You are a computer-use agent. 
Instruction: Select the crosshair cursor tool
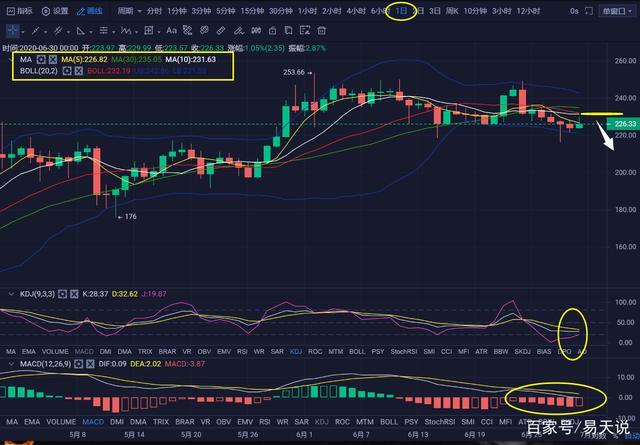click(13, 30)
